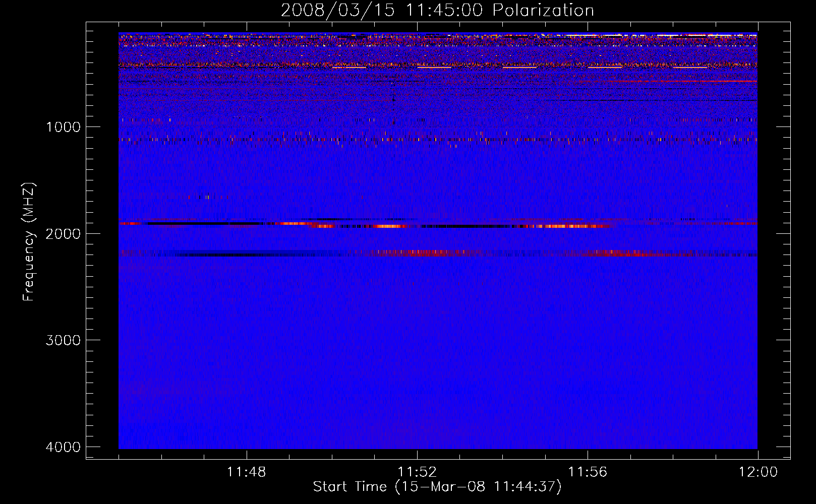816x504 pixels.
Task: Click the bright orange emission band just above 2000 MHz
Action: point(570,226)
